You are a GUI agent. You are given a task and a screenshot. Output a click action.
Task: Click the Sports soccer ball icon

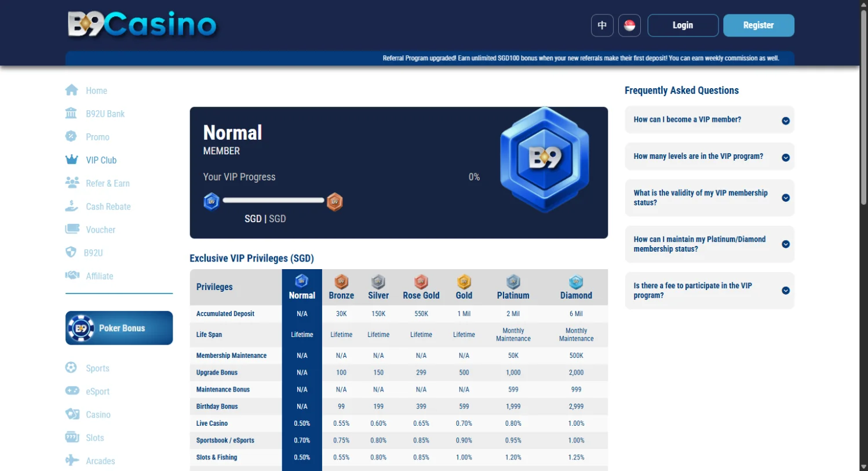pos(71,368)
